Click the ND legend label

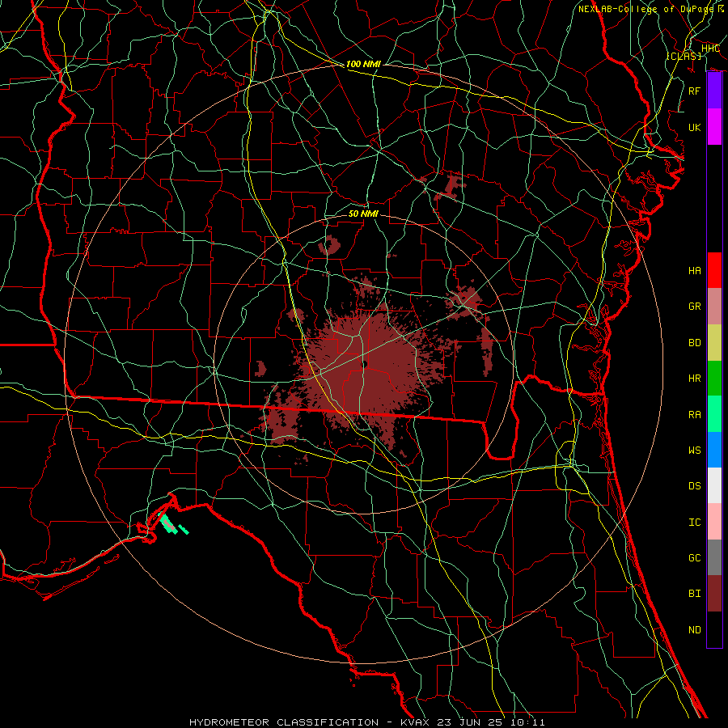pyautogui.click(x=695, y=630)
